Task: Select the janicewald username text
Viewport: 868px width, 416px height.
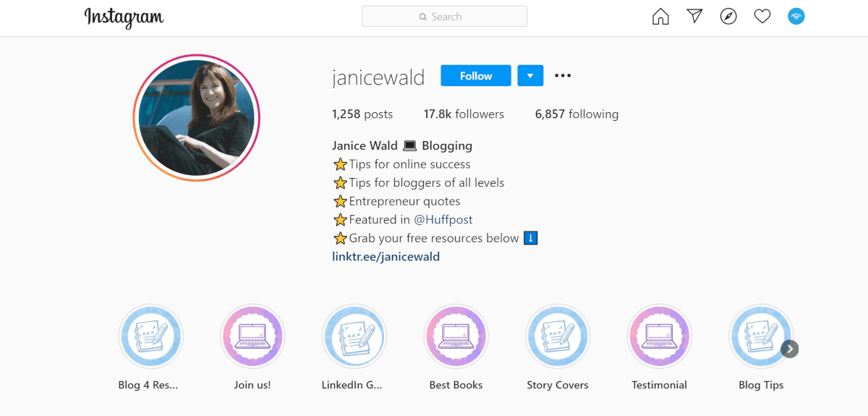Action: (378, 77)
